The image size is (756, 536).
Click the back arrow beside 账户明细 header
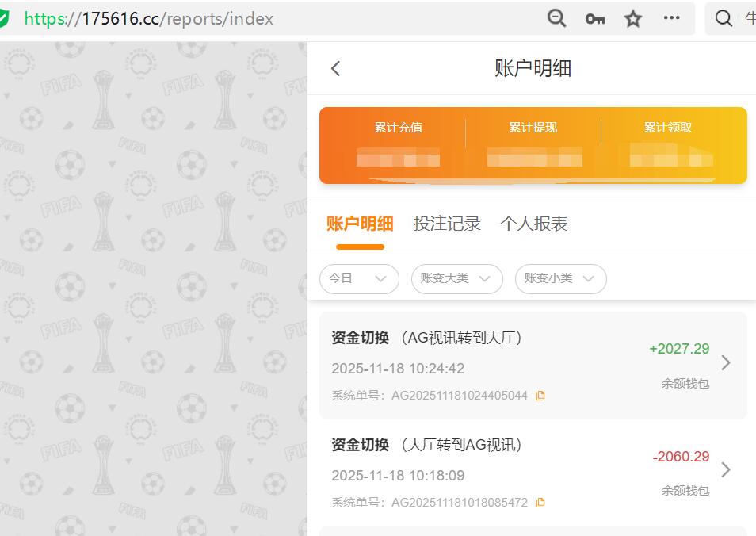[x=334, y=68]
